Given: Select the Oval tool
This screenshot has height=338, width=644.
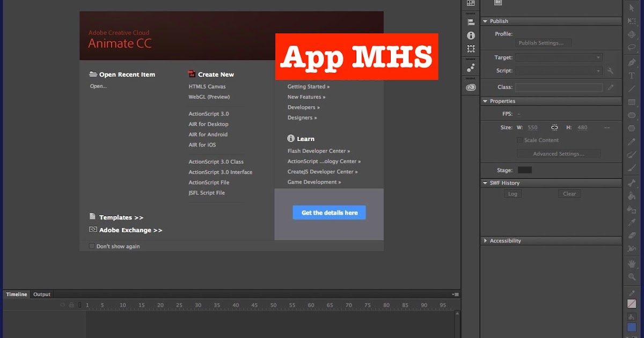Looking at the screenshot, I should (632, 115).
